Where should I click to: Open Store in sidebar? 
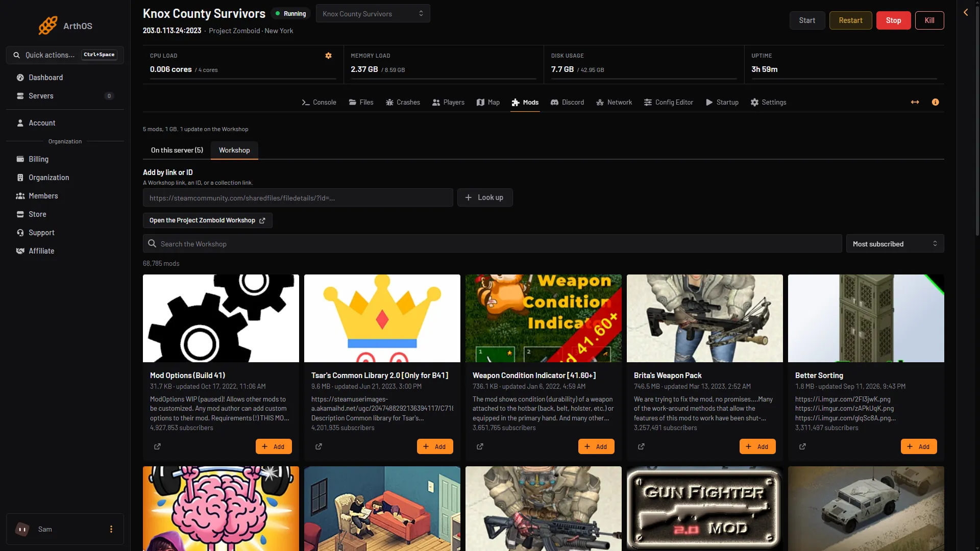pyautogui.click(x=65, y=214)
